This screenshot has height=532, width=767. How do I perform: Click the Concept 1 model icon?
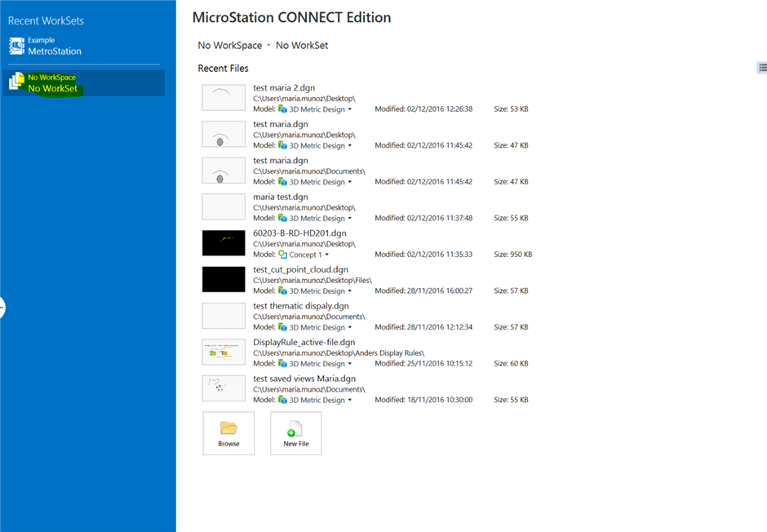coord(283,255)
